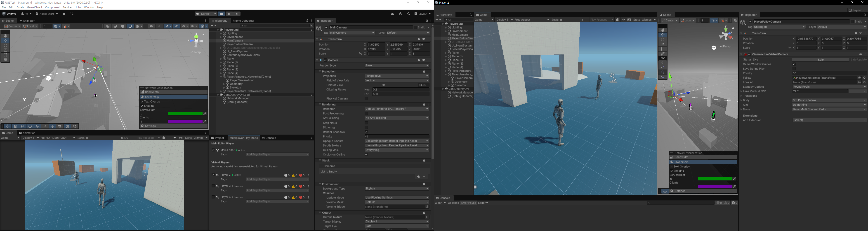Open the undo history icon in main toolbar
The image size is (868, 231).
400,14
